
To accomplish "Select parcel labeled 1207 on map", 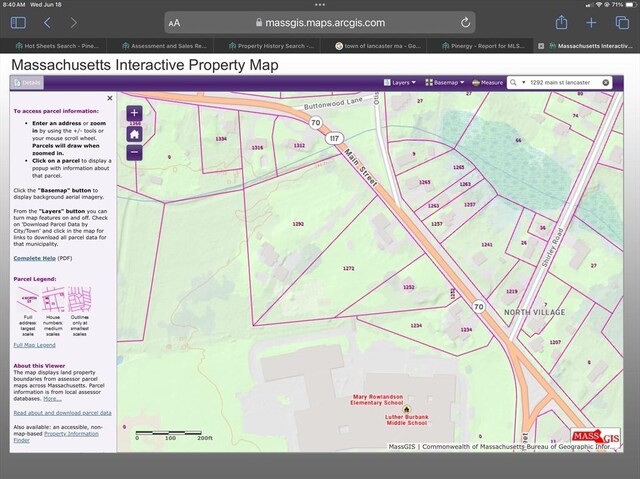I will (555, 342).
